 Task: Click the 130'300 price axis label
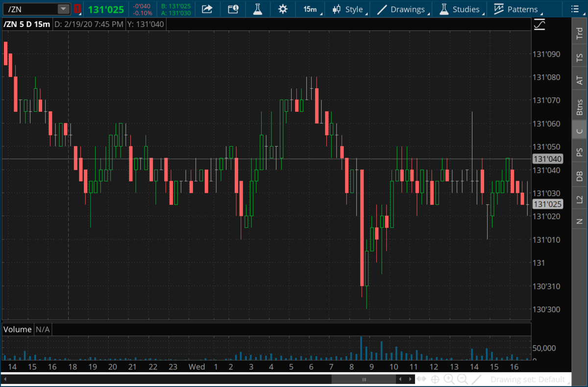(x=546, y=310)
